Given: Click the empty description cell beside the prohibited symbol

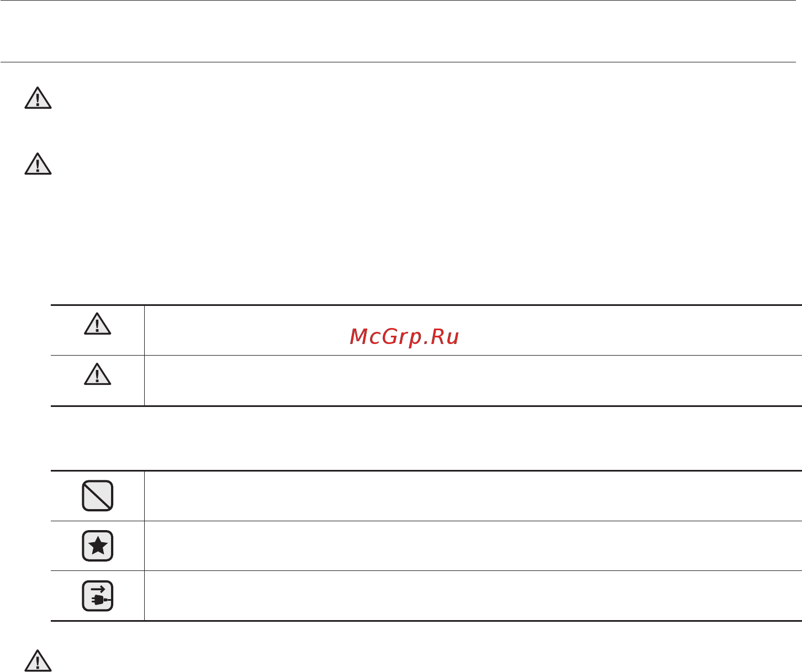Looking at the screenshot, I should [473, 495].
